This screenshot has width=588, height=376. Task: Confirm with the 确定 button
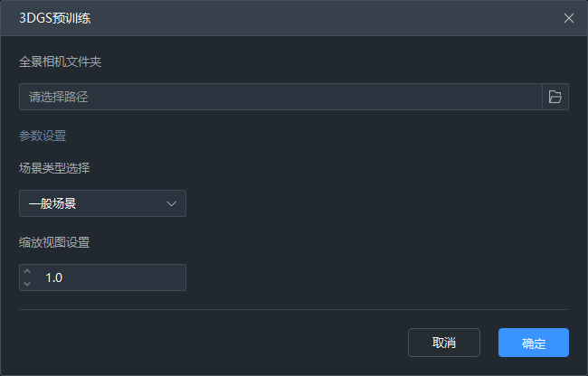[533, 343]
